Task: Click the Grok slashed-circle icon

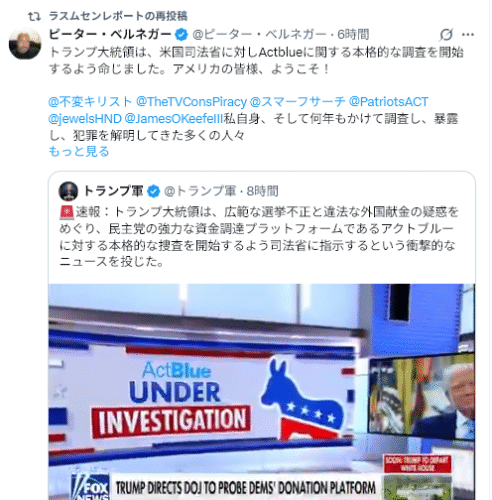Action: [446, 34]
